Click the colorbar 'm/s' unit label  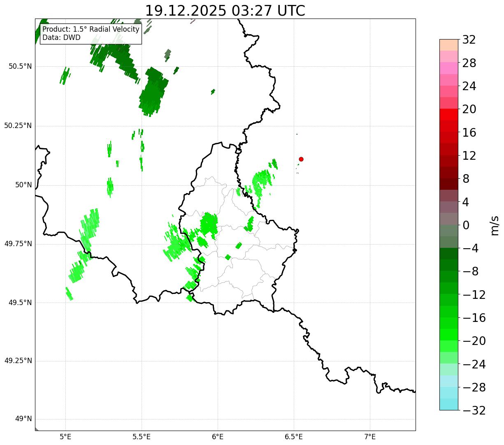pos(495,225)
